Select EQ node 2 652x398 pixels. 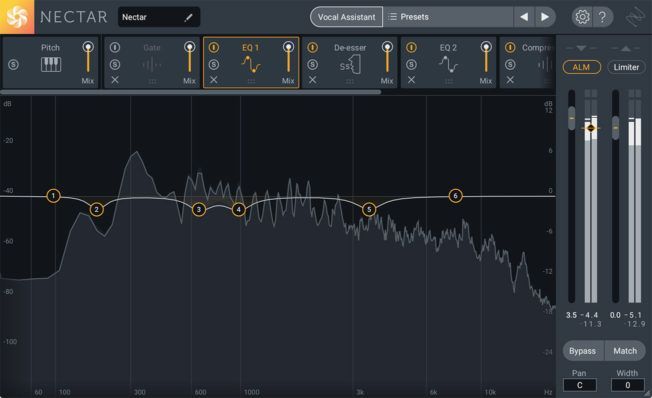coord(96,209)
